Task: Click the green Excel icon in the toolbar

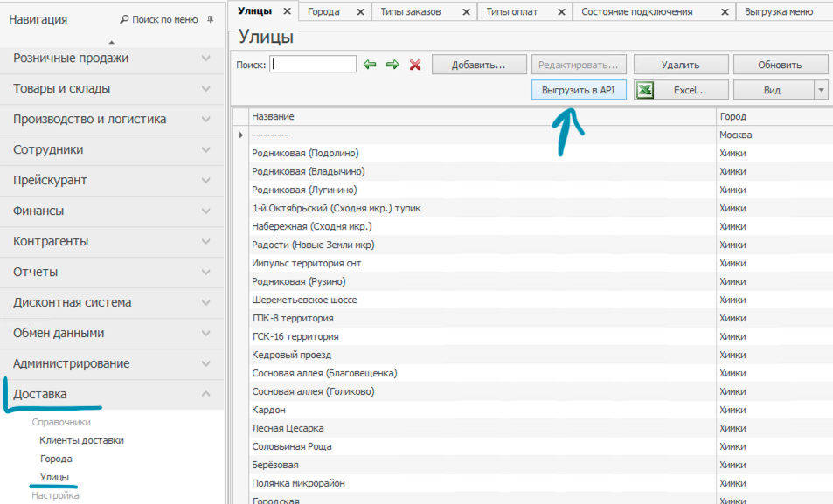Action: pos(645,90)
